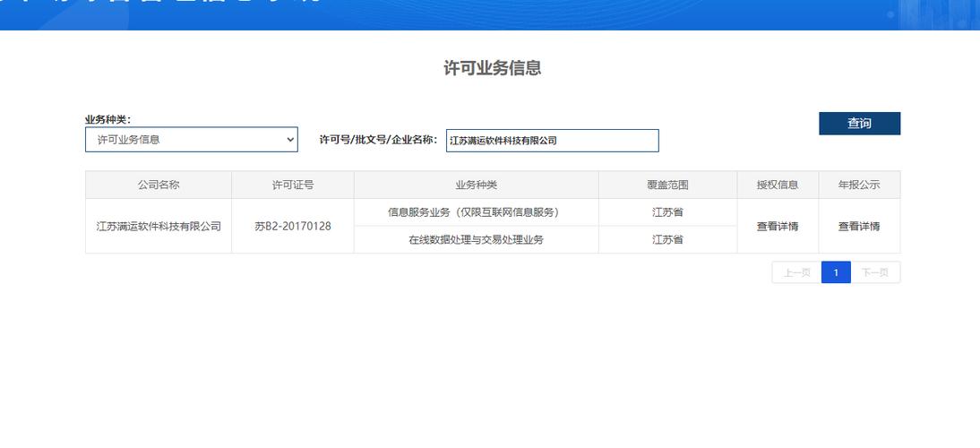This screenshot has height=448, width=980.
Task: Click 江苏省 coverage cell for 信息服务业务
Action: [667, 212]
